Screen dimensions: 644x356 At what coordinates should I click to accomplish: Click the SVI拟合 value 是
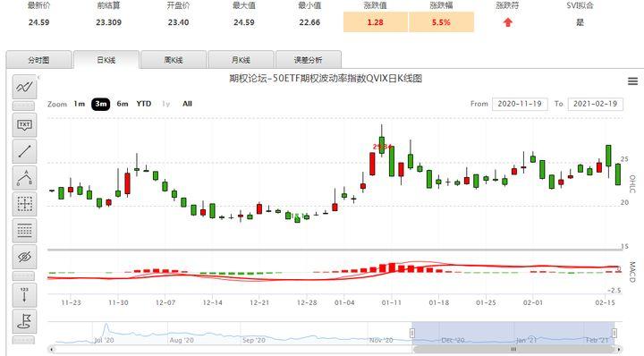(x=580, y=22)
